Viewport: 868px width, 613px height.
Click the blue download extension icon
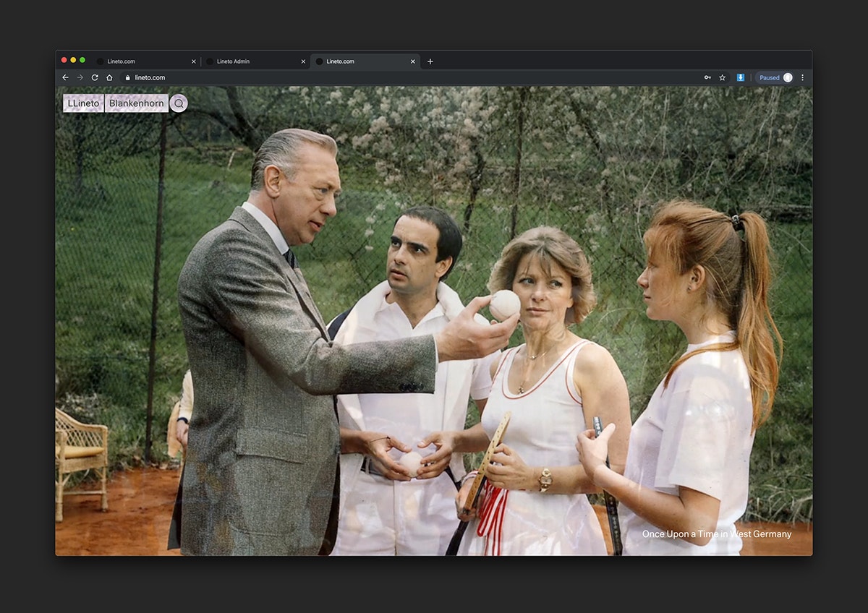point(740,77)
